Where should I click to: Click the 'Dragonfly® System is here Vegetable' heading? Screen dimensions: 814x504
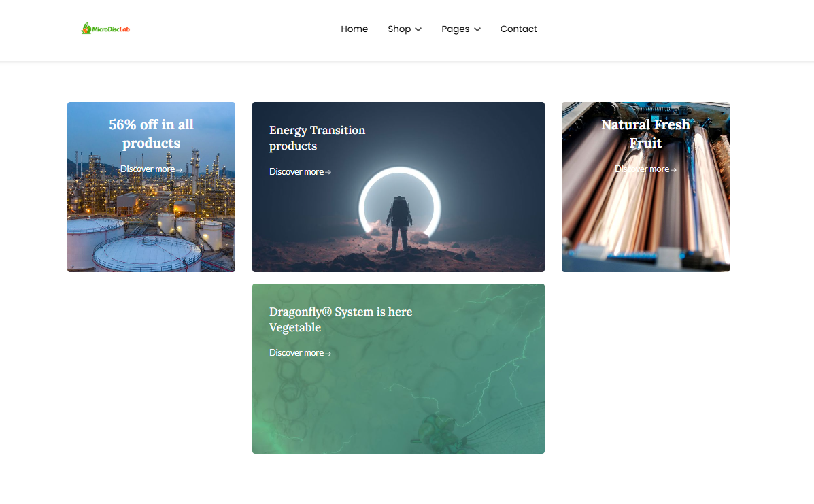341,320
